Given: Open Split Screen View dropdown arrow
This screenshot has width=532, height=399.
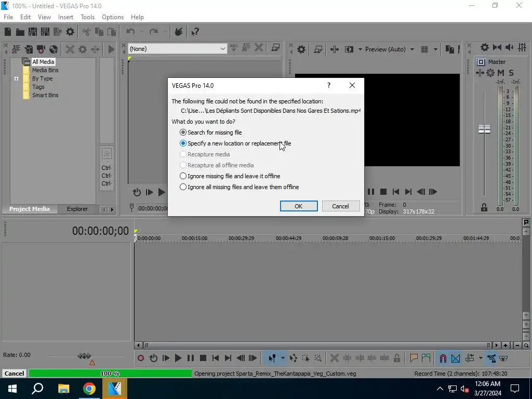Looking at the screenshot, I should [x=360, y=49].
